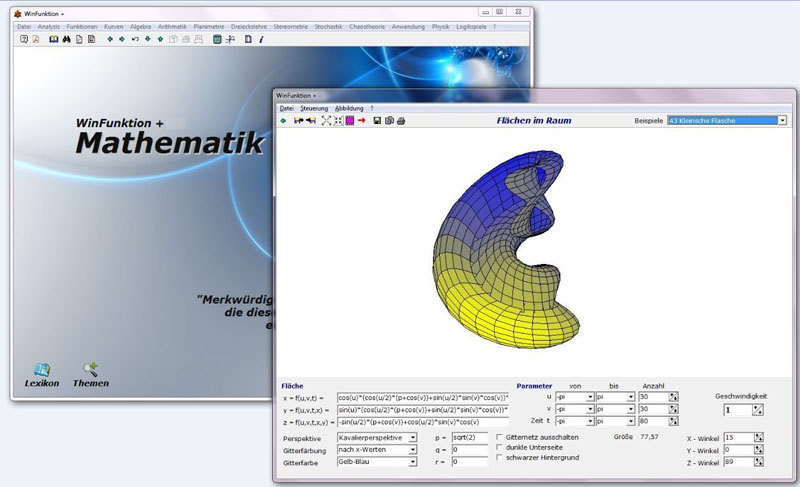Click the v Anzahl spinner button
Screen dimensions: 800x487
click(673, 409)
